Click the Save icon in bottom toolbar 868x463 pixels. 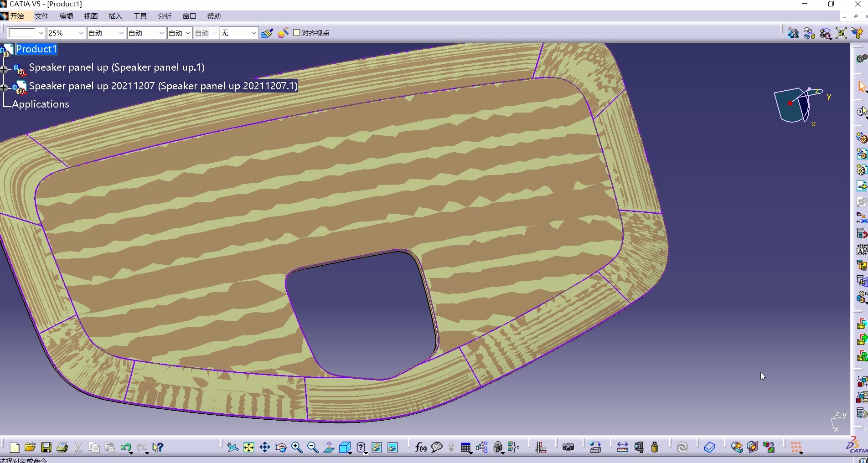click(x=46, y=448)
